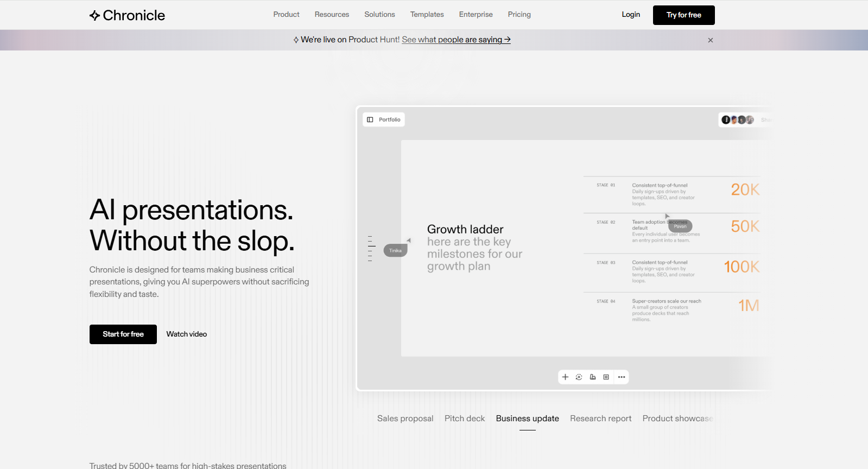Show the Research report example tab
This screenshot has height=469, width=868.
600,419
